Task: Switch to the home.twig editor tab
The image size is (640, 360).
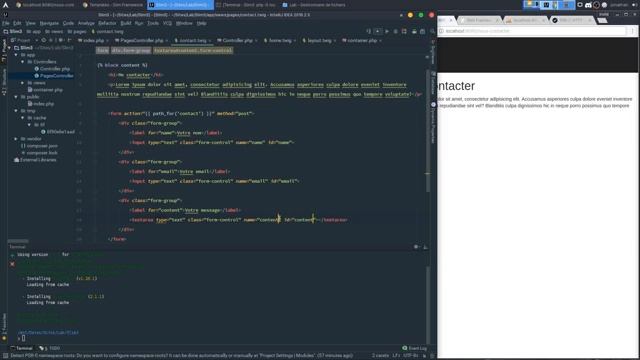Action: 280,40
